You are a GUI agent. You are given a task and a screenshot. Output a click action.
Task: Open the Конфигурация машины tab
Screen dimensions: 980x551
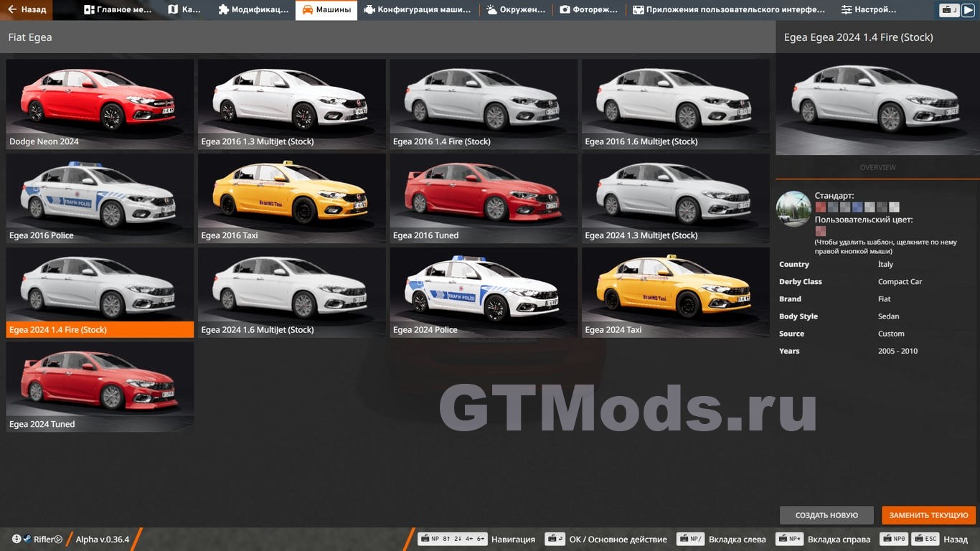(x=418, y=10)
